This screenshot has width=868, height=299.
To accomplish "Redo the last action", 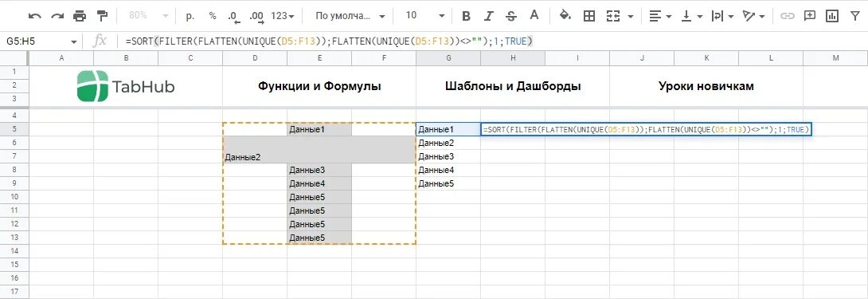I will [57, 15].
